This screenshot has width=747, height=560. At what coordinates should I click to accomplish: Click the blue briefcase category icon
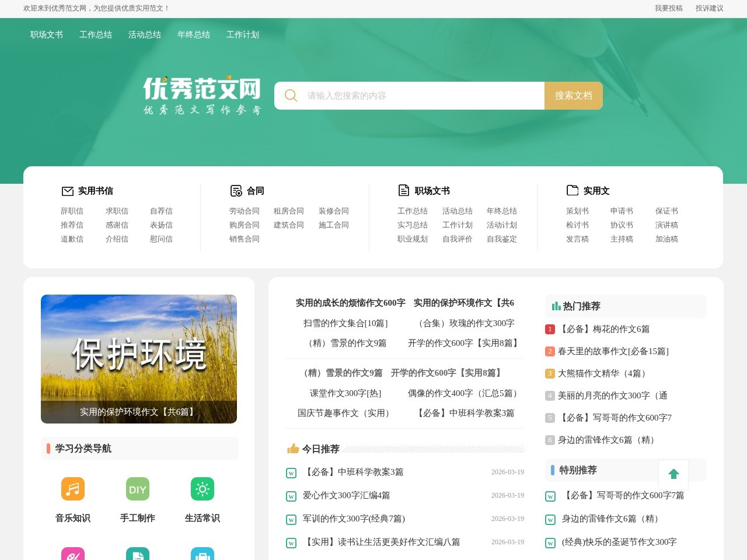click(202, 555)
